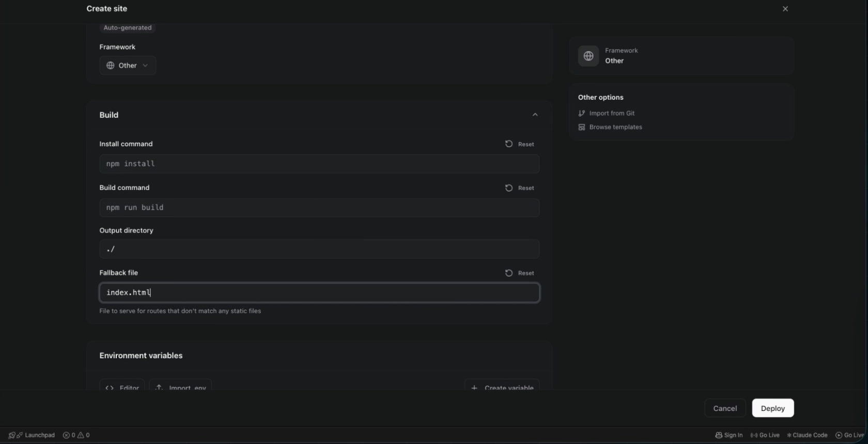Click the Build section heading
This screenshot has height=444, width=868.
pos(109,115)
